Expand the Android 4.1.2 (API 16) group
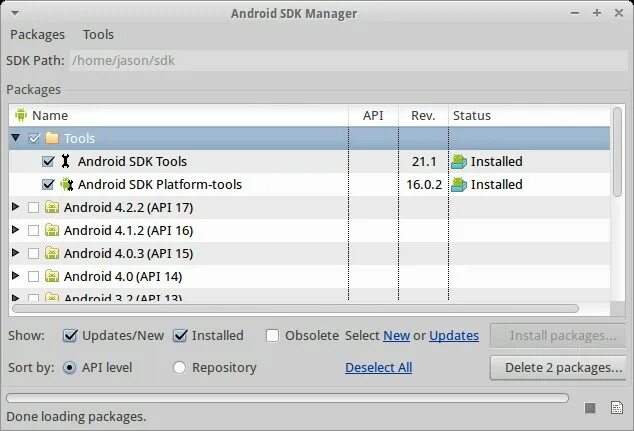The height and width of the screenshot is (431, 634). click(x=15, y=230)
